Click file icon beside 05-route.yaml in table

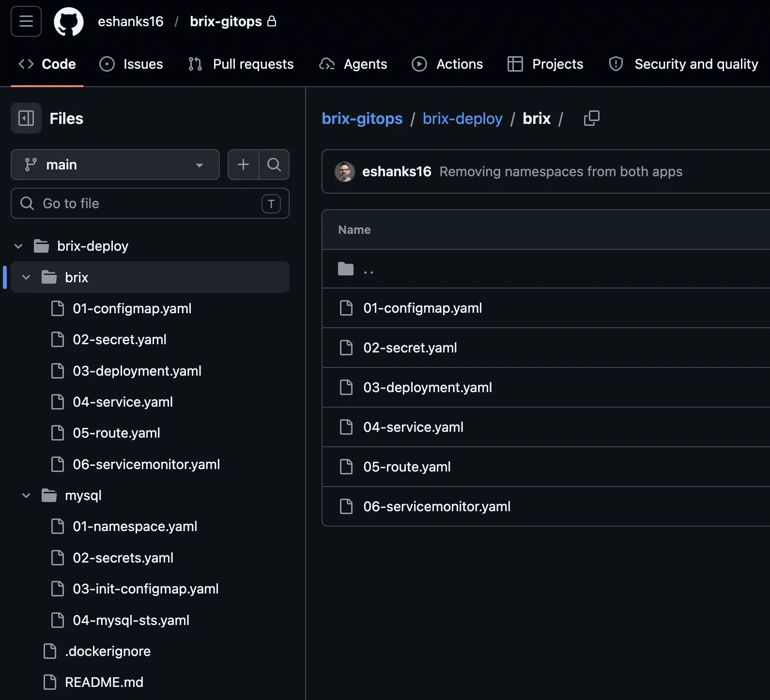tap(346, 467)
